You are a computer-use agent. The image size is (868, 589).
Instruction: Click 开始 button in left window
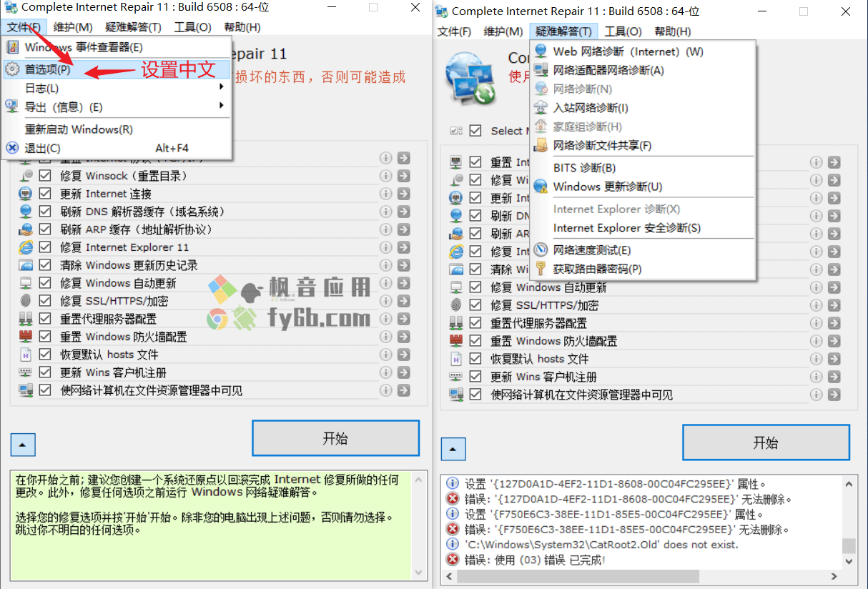tap(335, 438)
